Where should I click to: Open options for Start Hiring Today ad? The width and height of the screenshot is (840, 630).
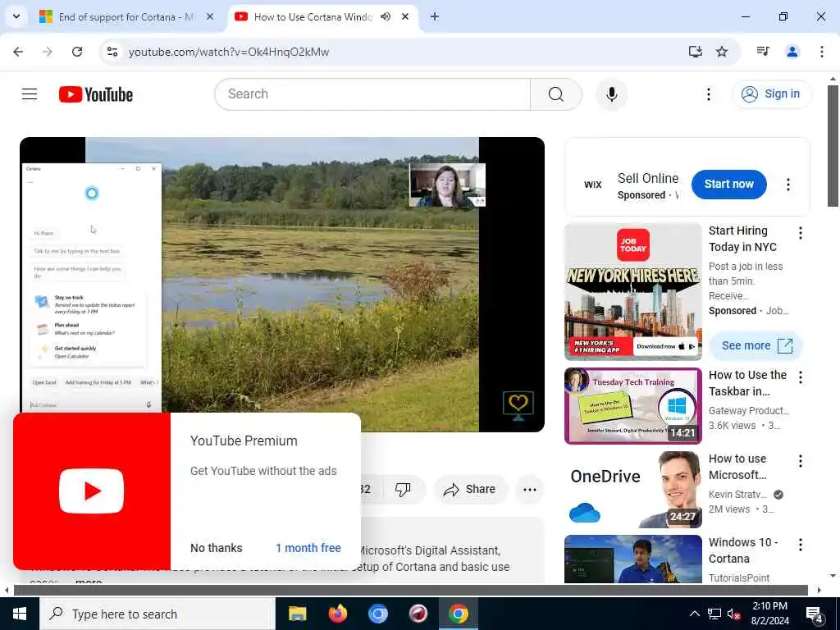[x=800, y=232]
